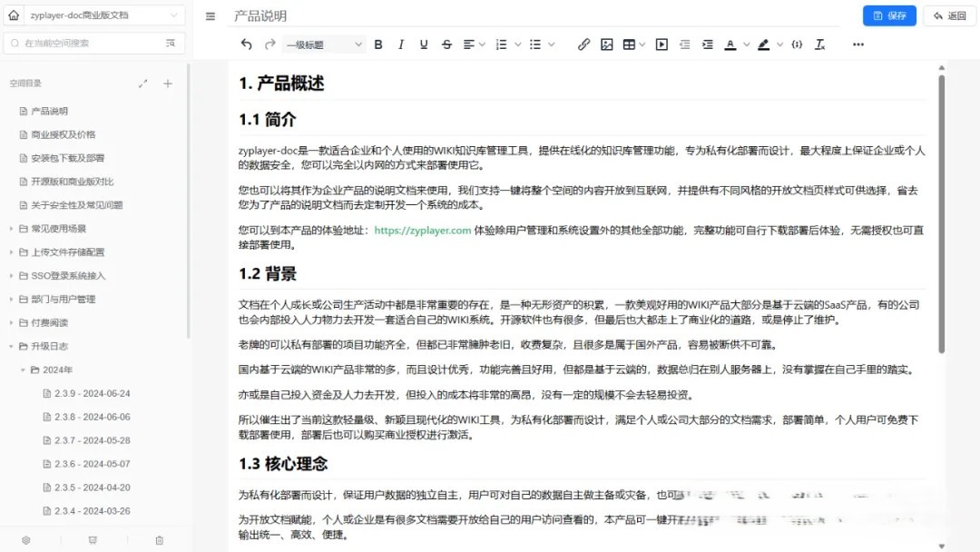The height and width of the screenshot is (552, 980).
Task: Click the text alignment icon
Action: coord(469,44)
